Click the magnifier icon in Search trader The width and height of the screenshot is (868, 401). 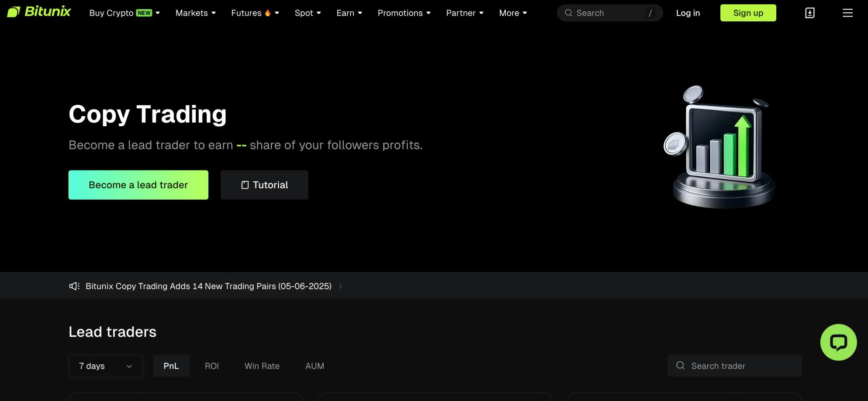(680, 366)
